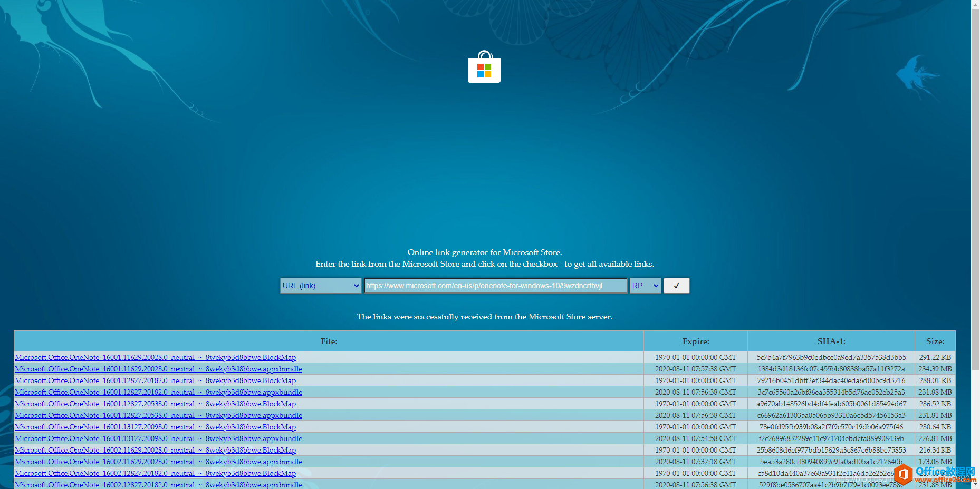Image resolution: width=980 pixels, height=489 pixels.
Task: Select expiry 2020-08-11 07:54:58 GMT
Action: 696,438
